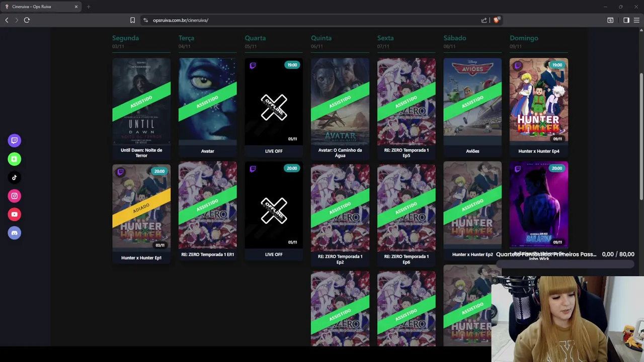This screenshot has height=362, width=644.
Task: Click the share icon in address bar
Action: 484,20
